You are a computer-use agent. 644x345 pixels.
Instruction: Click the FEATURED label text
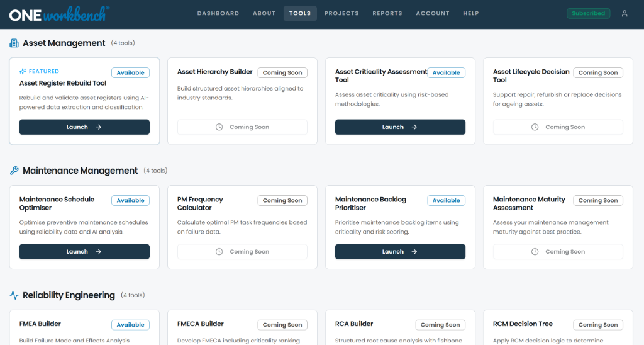point(44,71)
